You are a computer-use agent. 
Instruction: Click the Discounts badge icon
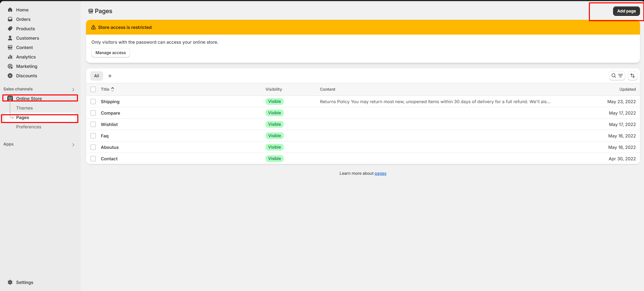[x=10, y=76]
